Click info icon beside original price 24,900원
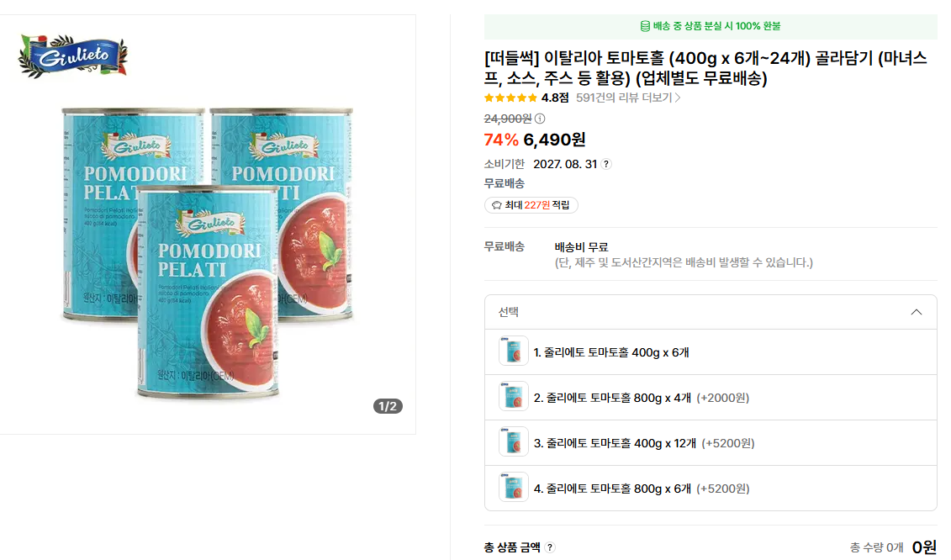 point(540,119)
